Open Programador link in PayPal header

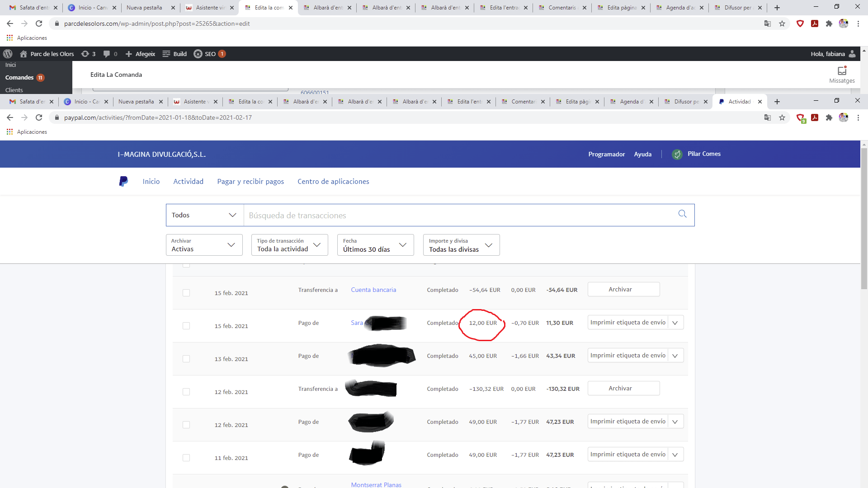tap(607, 154)
